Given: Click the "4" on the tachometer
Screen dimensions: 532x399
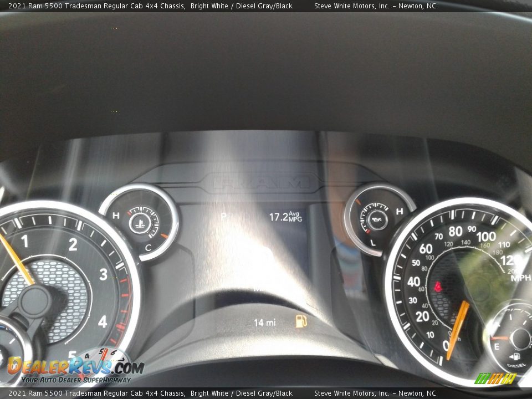Looking at the screenshot, I should (x=103, y=321).
